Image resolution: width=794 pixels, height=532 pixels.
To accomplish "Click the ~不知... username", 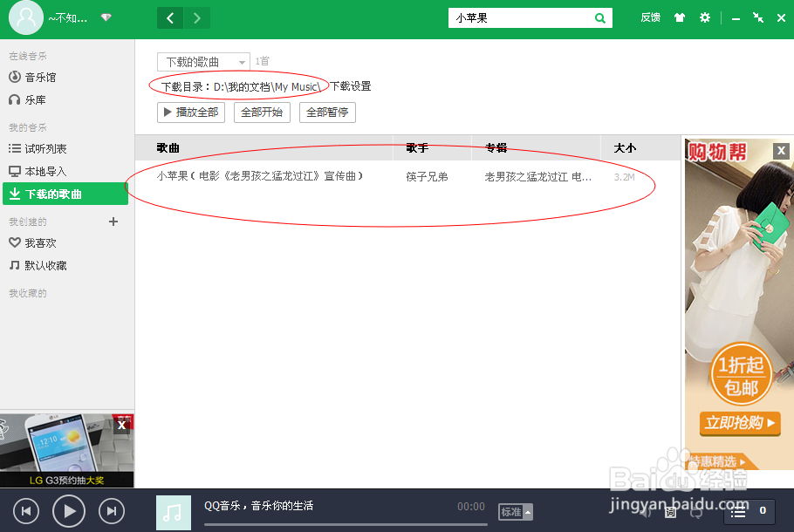I will [68, 18].
